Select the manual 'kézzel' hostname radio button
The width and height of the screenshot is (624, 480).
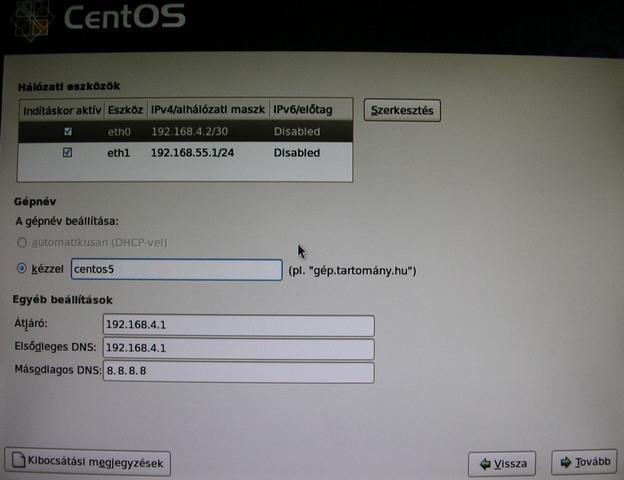(x=23, y=270)
